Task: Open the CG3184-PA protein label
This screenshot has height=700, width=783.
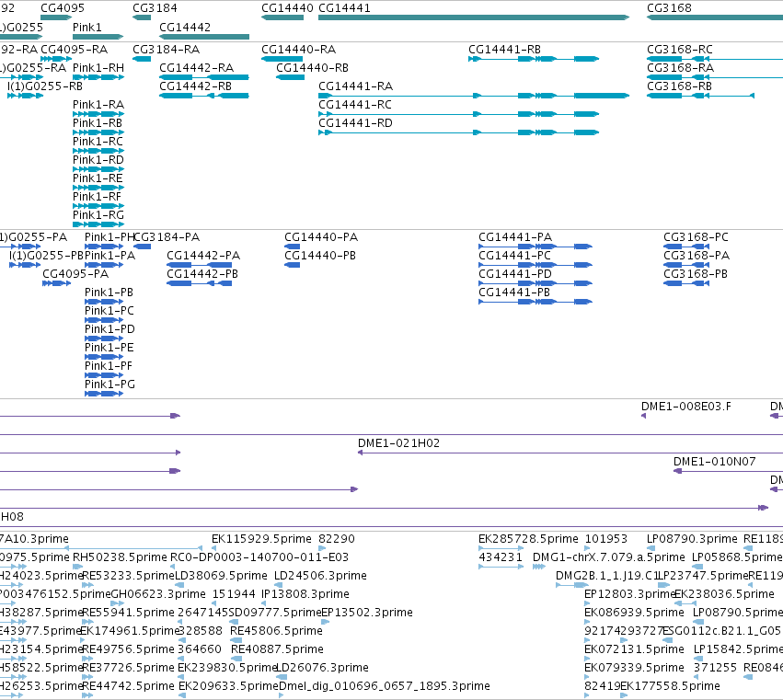Action: pyautogui.click(x=167, y=237)
